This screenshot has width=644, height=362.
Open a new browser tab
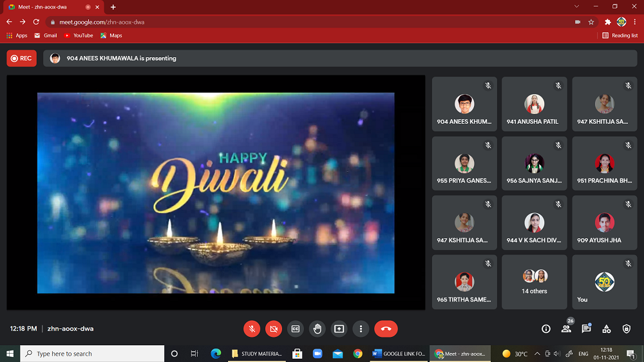pyautogui.click(x=113, y=7)
